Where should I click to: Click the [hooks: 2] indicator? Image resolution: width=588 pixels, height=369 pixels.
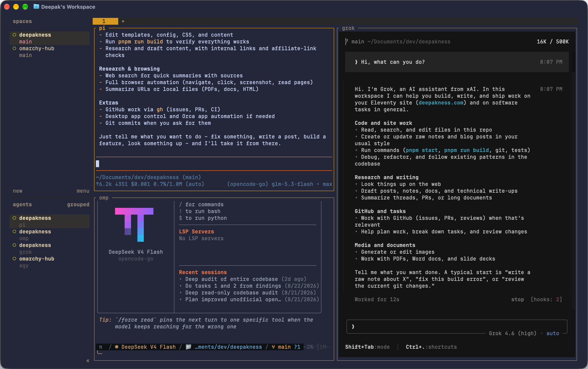(546, 300)
